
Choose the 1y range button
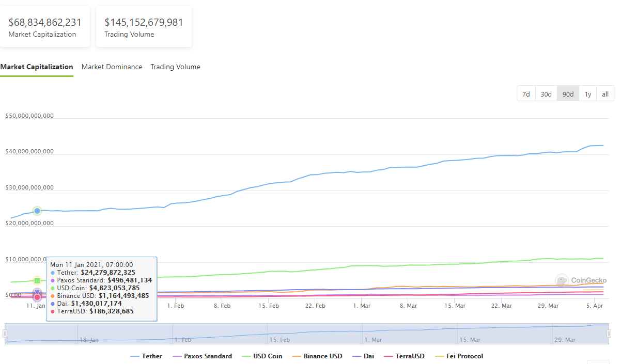588,94
